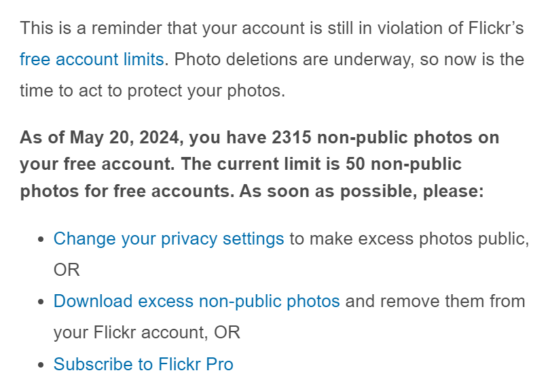Click the sentence 'time to act to protect your photos.'
Screen dimensions: 550x392
click(153, 91)
